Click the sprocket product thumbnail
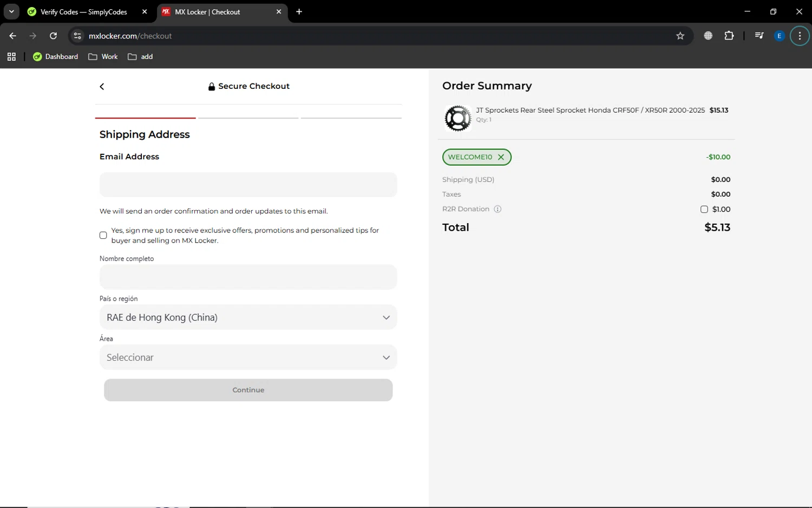812x508 pixels. [458, 118]
